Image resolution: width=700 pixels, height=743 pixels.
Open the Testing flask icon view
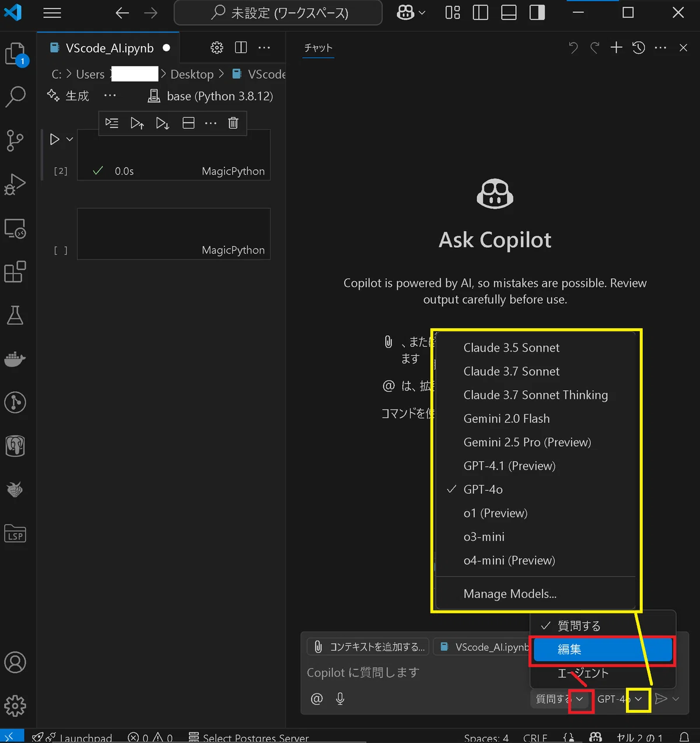point(15,316)
